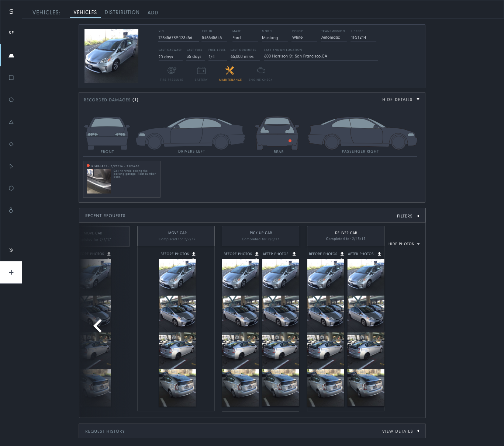The height and width of the screenshot is (446, 504).
Task: Select the Passenger Right car diagram
Action: [x=363, y=133]
